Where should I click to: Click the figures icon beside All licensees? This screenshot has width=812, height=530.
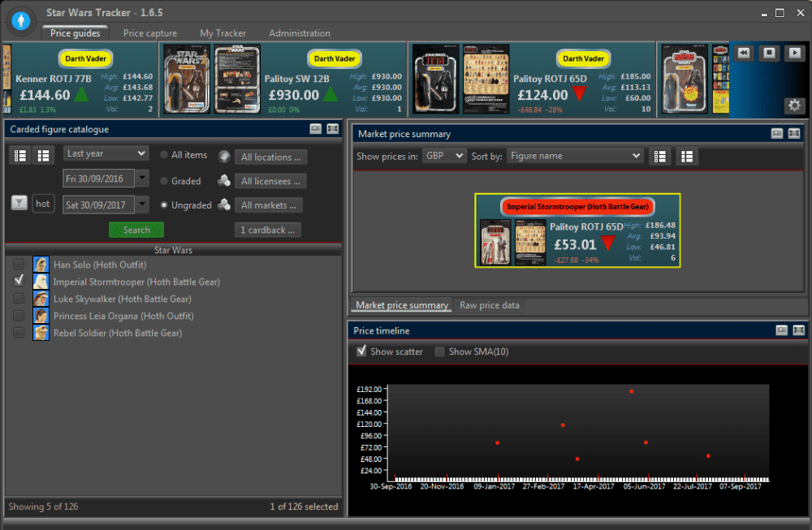224,181
